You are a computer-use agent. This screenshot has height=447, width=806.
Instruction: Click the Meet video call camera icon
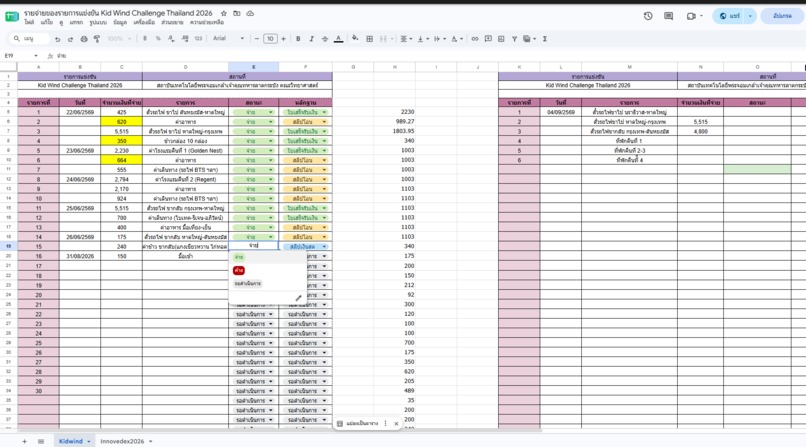(x=691, y=16)
